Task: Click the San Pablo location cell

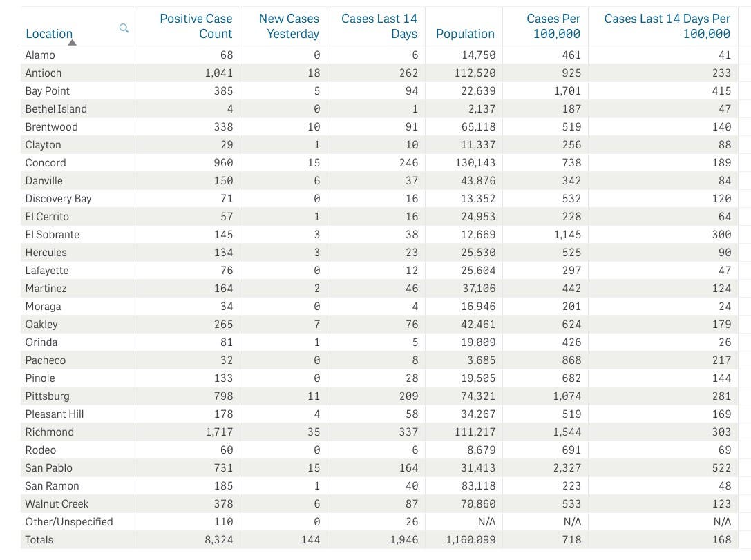Action: (x=48, y=468)
